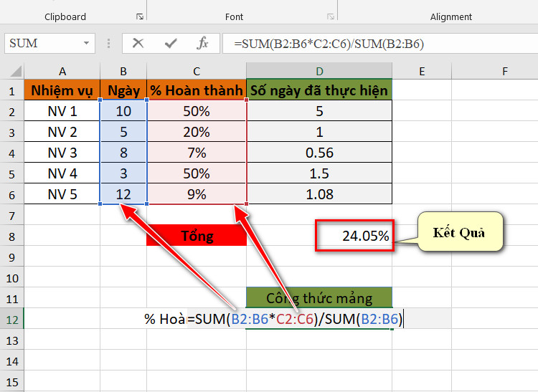Select row 1 header

(12, 91)
